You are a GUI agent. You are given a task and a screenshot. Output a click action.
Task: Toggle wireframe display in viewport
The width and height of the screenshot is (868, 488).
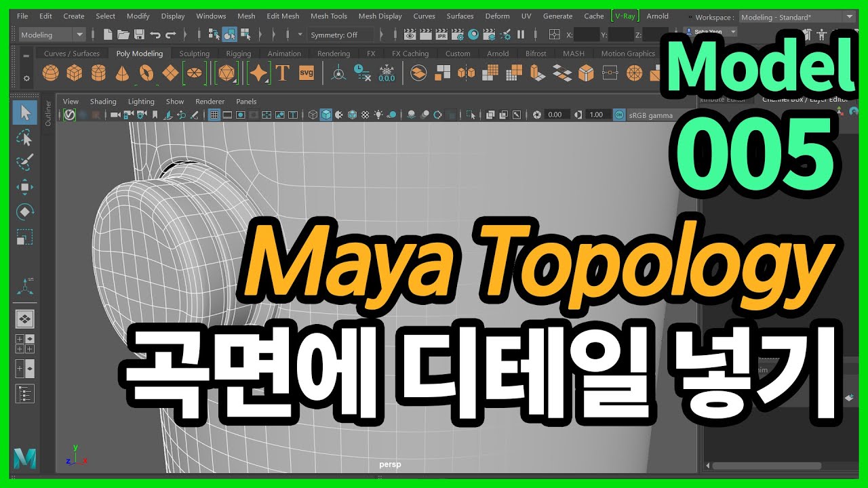313,115
